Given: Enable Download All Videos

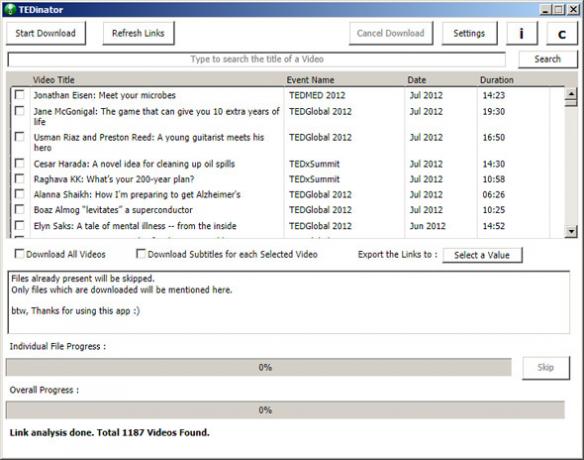Looking at the screenshot, I should click(x=19, y=254).
